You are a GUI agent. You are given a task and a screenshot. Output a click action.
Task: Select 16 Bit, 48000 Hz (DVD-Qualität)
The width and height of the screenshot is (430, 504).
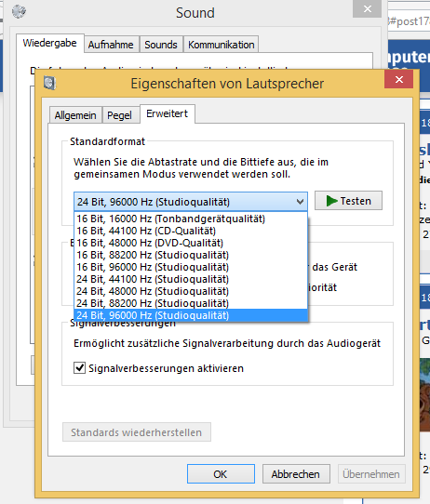[191, 243]
